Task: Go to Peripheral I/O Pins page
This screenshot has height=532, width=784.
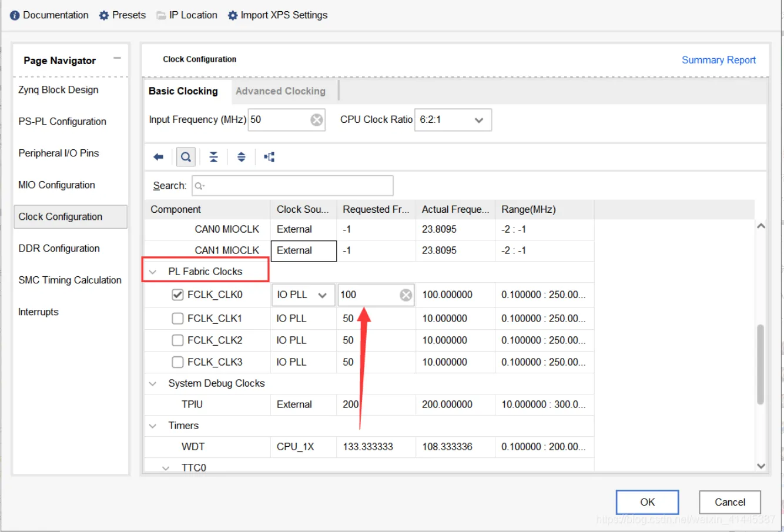Action: tap(59, 153)
